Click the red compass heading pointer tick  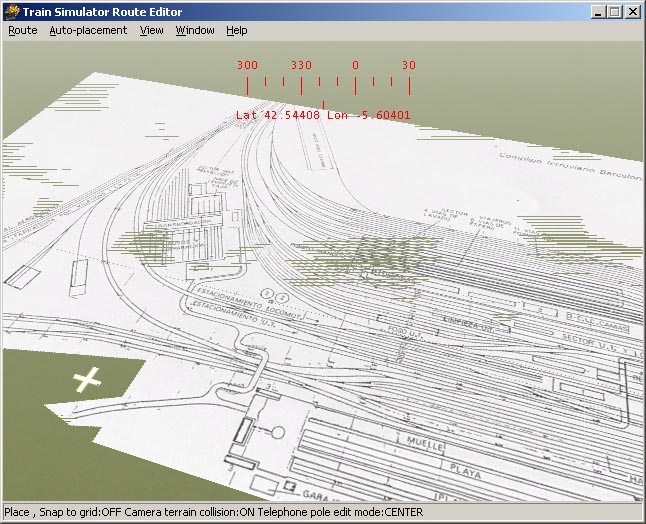click(323, 103)
